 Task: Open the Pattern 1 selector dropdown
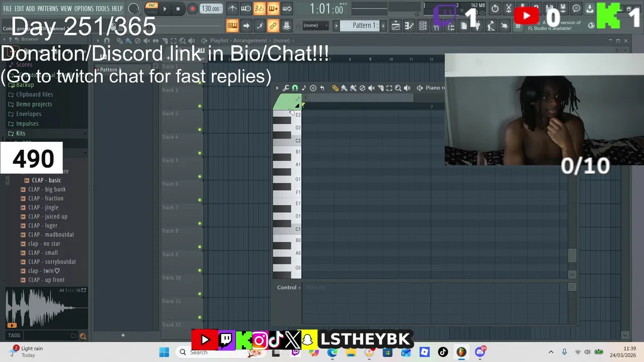pyautogui.click(x=360, y=26)
